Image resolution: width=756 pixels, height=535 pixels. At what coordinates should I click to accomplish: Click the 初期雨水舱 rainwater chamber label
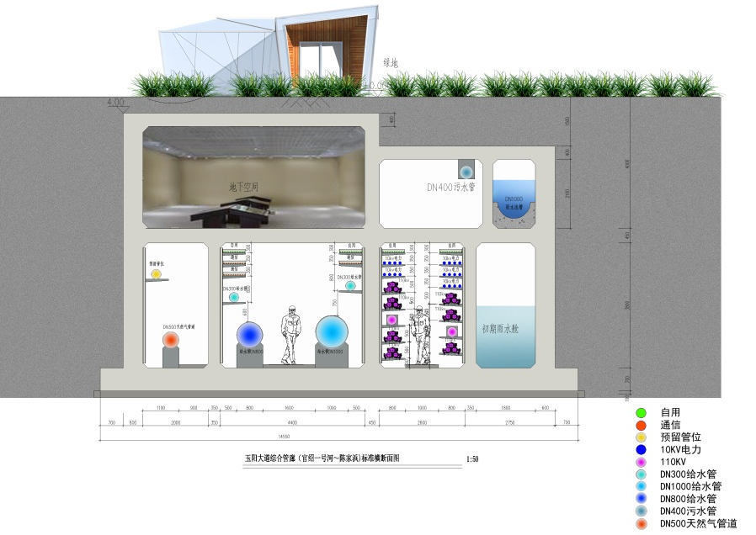pos(499,329)
